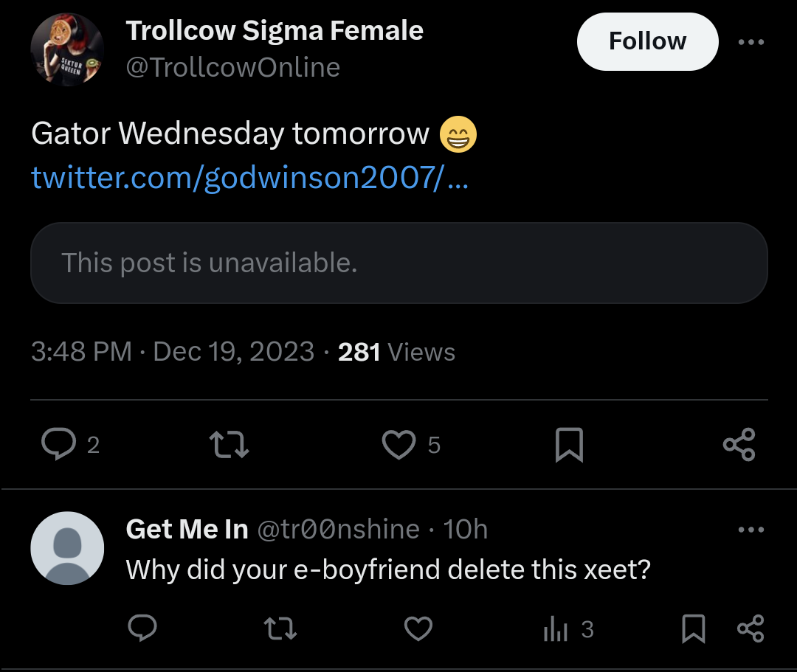Open the twitter.com/godwinson2007 link
The image size is (797, 672).
click(249, 177)
